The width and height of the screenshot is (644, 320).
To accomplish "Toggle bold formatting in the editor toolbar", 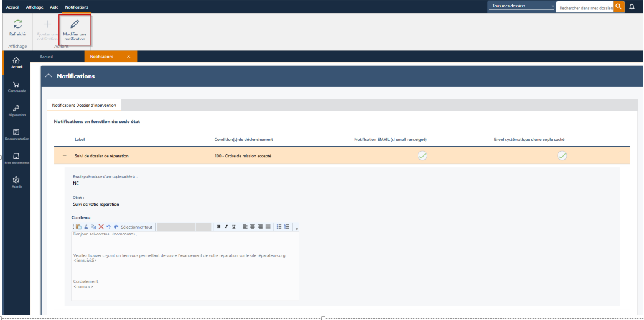I will 218,227.
